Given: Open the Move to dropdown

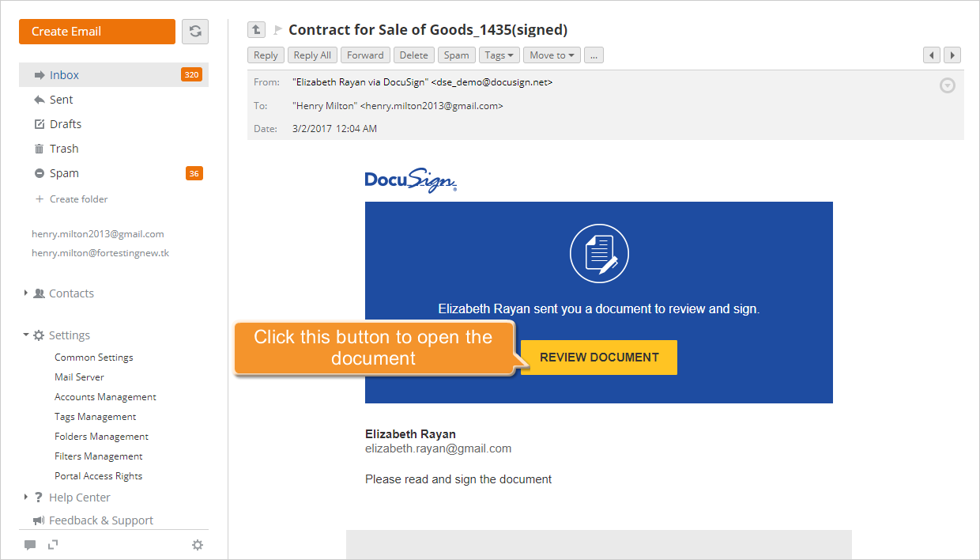Looking at the screenshot, I should point(551,55).
